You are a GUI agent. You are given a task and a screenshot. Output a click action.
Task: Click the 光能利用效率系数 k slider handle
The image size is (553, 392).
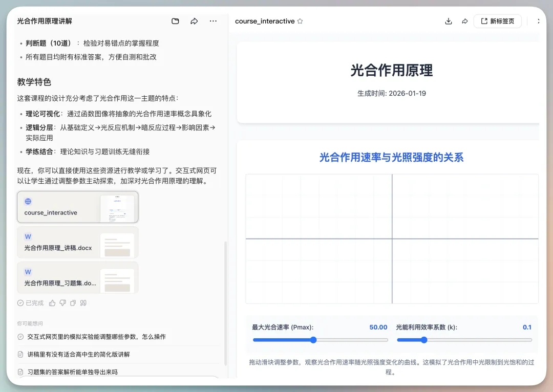[423, 340]
